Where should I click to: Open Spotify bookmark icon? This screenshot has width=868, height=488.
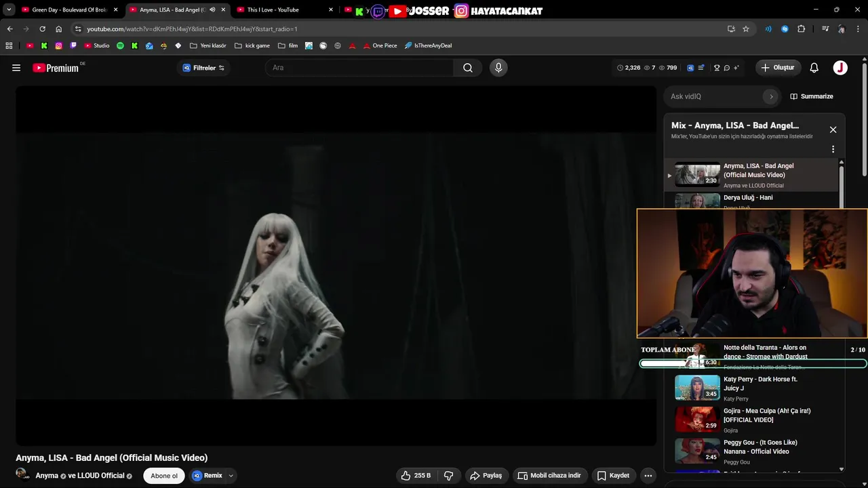click(120, 46)
